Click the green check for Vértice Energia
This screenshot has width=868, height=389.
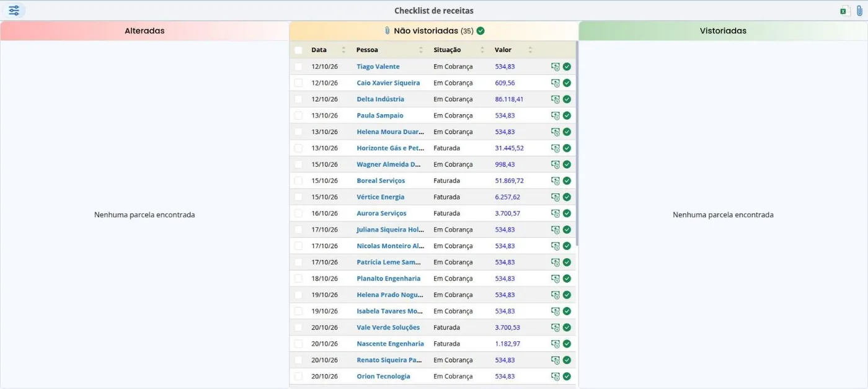pos(567,197)
